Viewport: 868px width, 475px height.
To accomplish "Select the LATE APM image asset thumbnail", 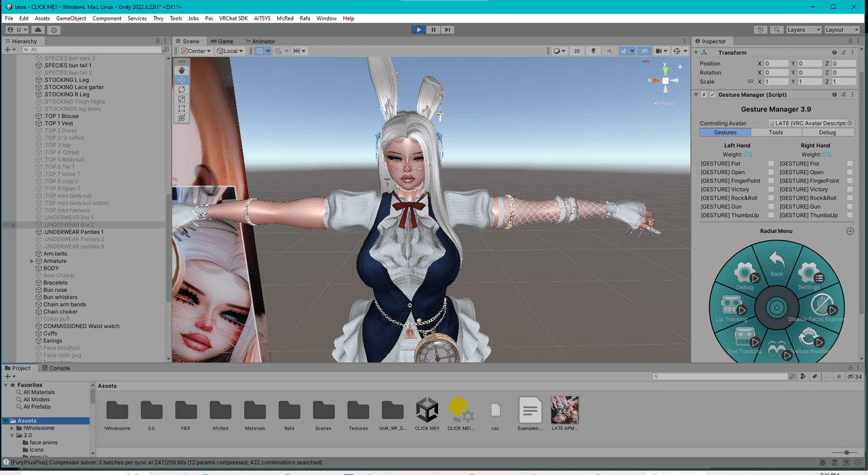I will point(565,410).
